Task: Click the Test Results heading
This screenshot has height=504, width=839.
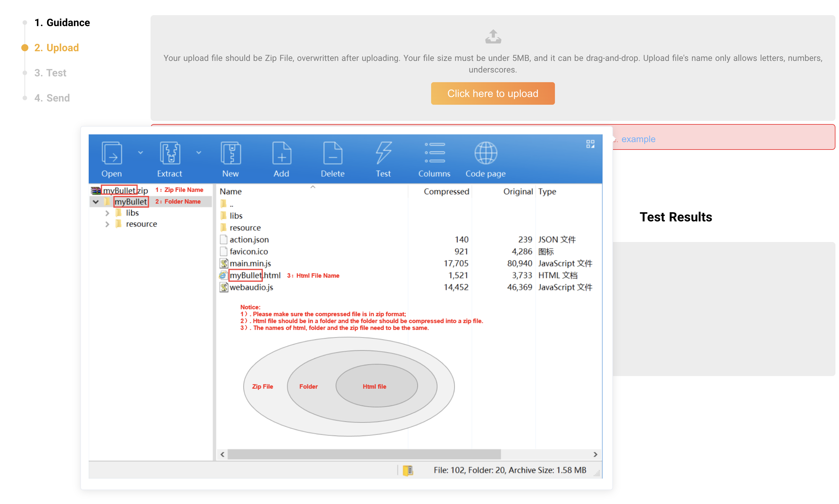Action: tap(676, 217)
